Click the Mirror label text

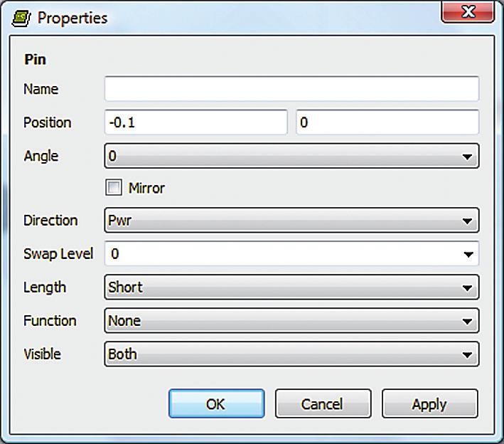coord(146,188)
